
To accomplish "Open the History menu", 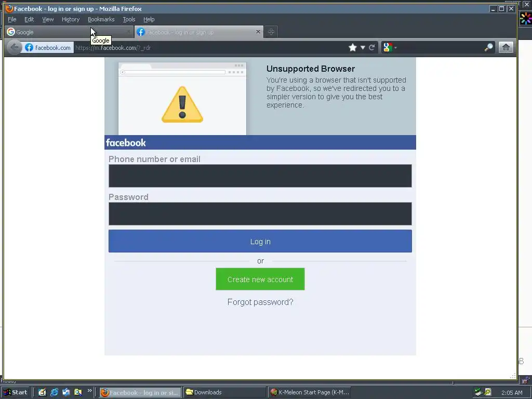I will click(x=71, y=19).
